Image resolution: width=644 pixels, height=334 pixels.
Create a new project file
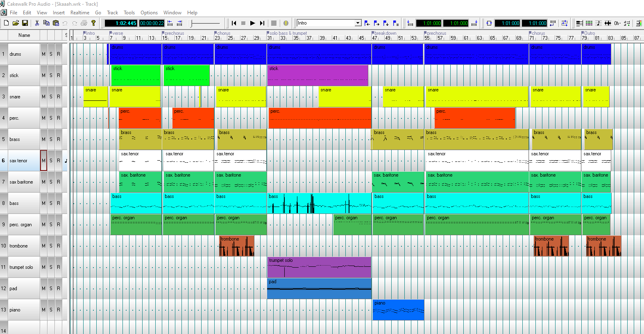point(6,23)
